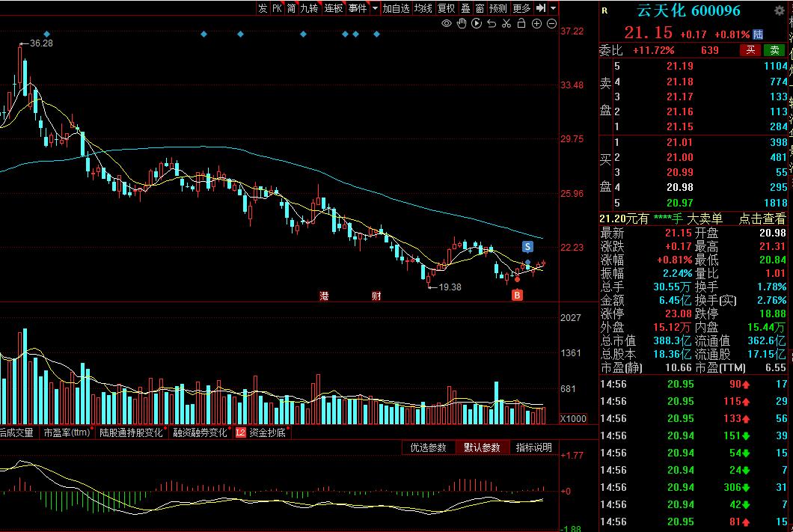The image size is (793, 532).
Task: Select the scissors cut tool
Action: tap(506, 24)
